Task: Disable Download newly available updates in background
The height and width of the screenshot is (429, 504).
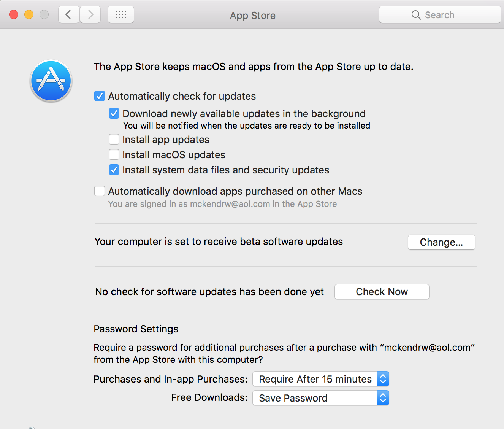Action: [114, 113]
